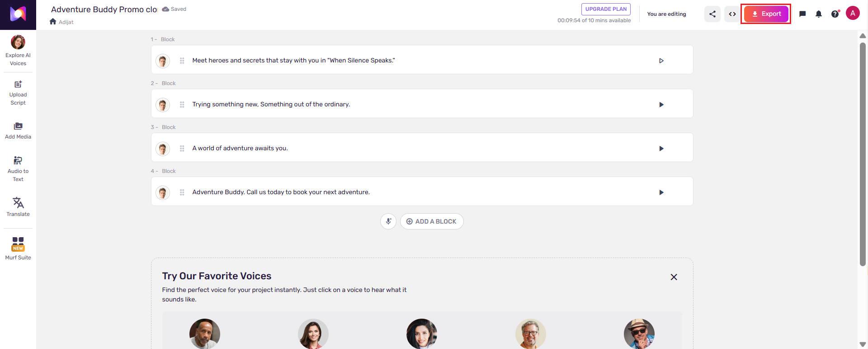Click the Export button
Screen dimensions: 868x349
(x=766, y=14)
